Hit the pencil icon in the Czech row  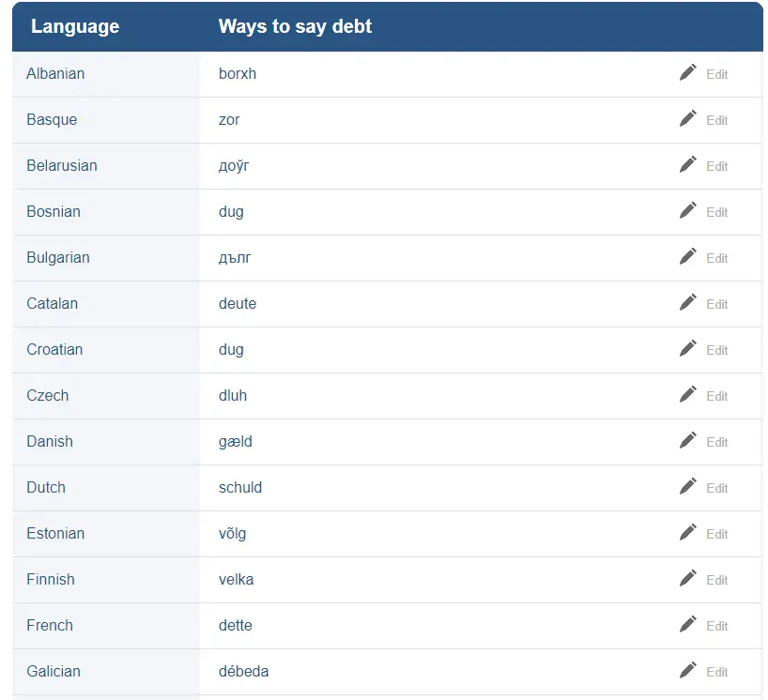688,395
